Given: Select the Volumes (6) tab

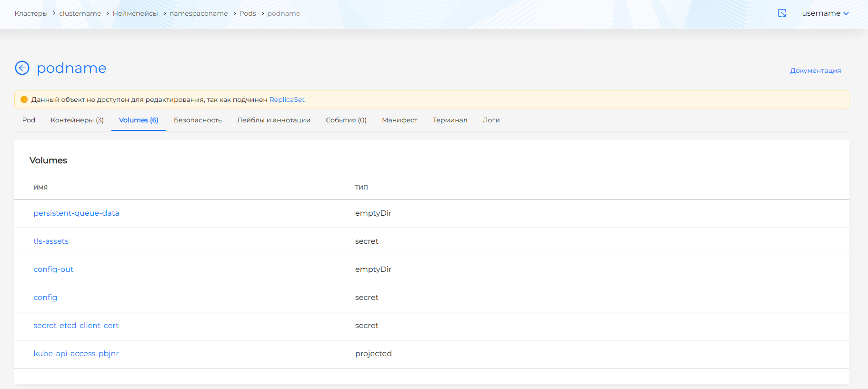Looking at the screenshot, I should [139, 120].
